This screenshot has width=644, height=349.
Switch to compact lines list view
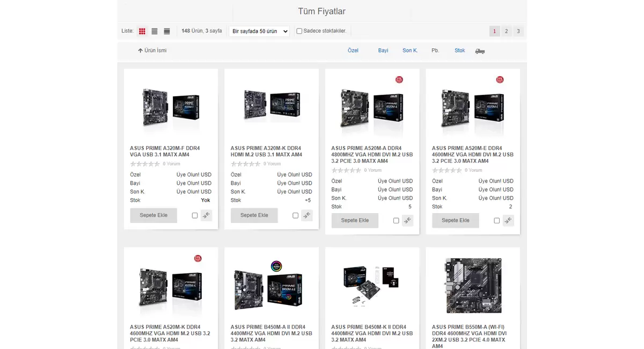click(x=155, y=31)
